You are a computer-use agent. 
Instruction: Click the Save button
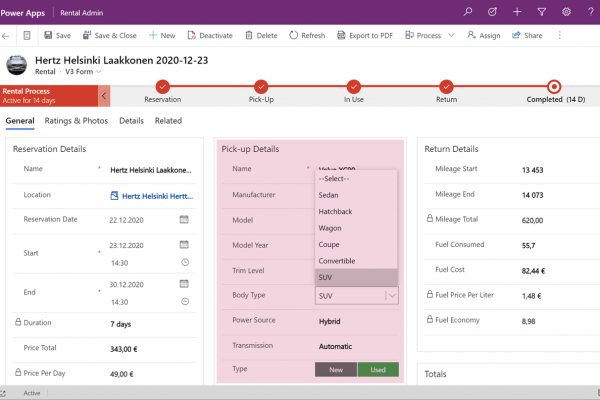[57, 36]
